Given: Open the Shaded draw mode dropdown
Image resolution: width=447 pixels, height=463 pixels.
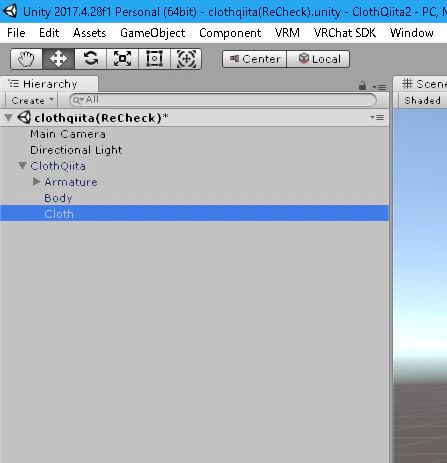Looking at the screenshot, I should point(422,100).
